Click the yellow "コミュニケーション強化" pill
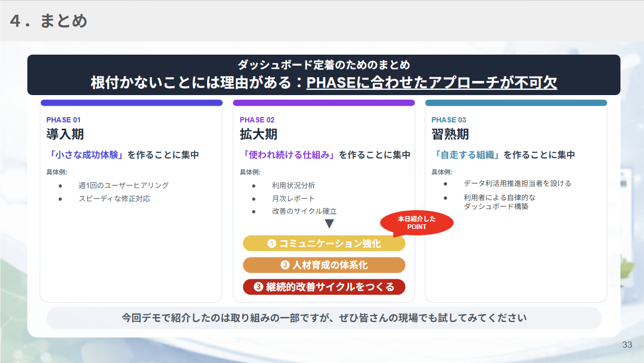The width and height of the screenshot is (644, 363). [324, 244]
